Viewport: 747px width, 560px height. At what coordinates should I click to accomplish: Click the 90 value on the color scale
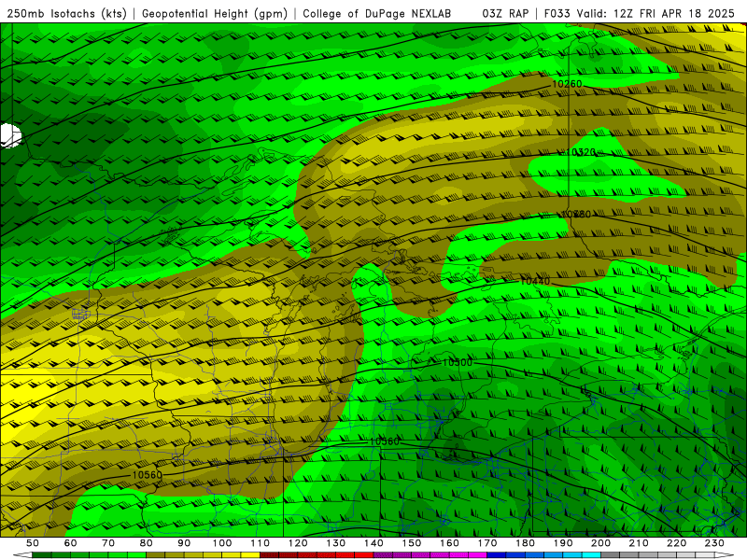pyautogui.click(x=184, y=543)
